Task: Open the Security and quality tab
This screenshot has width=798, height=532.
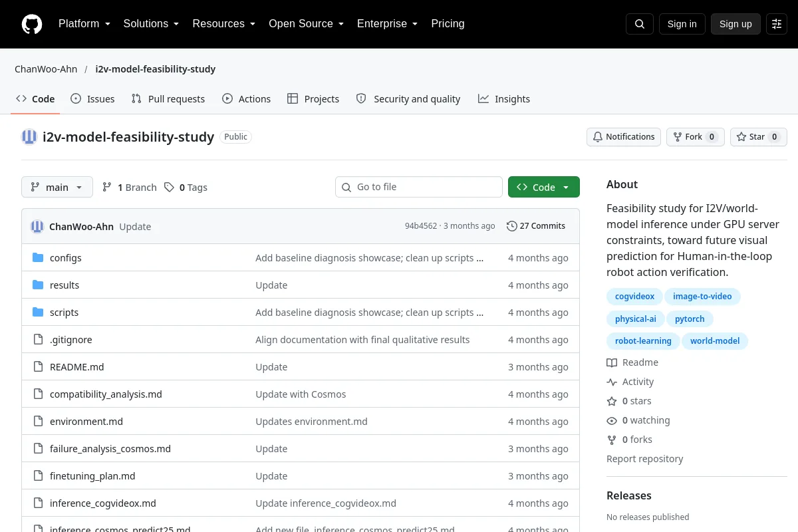Action: tap(408, 99)
